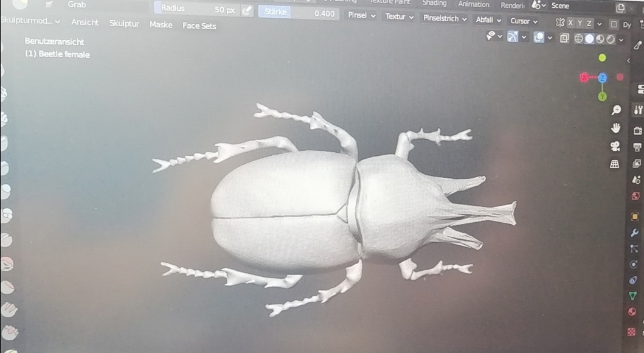Open the Maske menu
Image resolution: width=644 pixels, height=353 pixels.
point(161,25)
